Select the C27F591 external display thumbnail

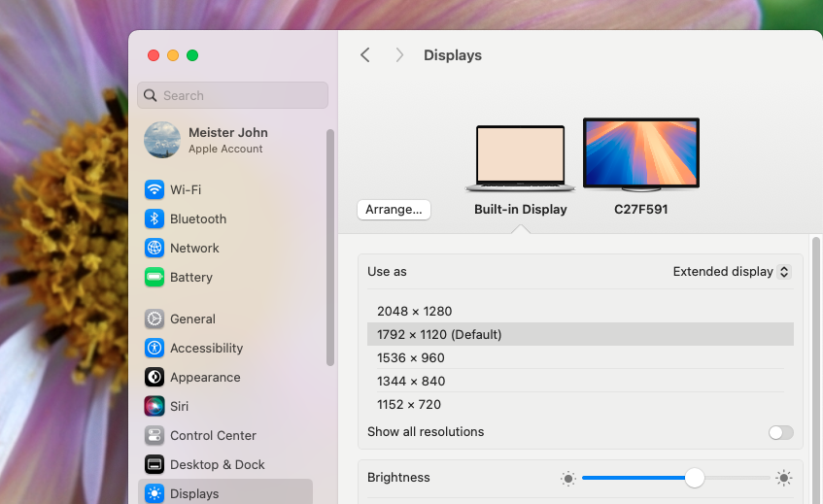point(640,154)
